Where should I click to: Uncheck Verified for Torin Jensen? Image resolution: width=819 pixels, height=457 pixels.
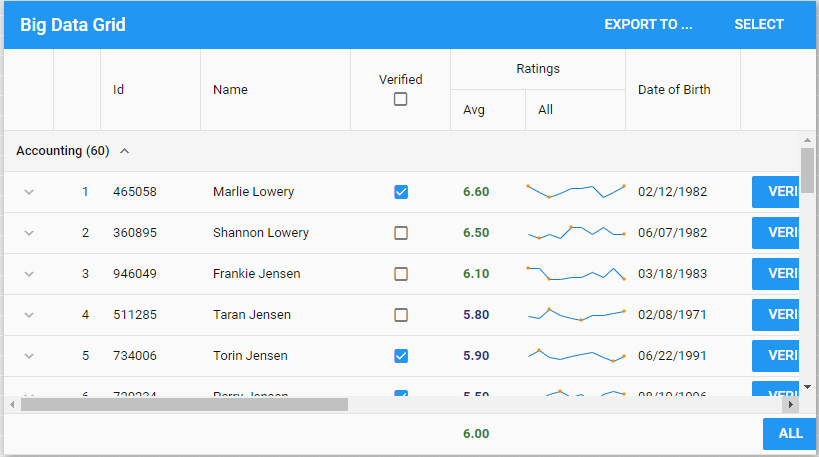click(401, 356)
